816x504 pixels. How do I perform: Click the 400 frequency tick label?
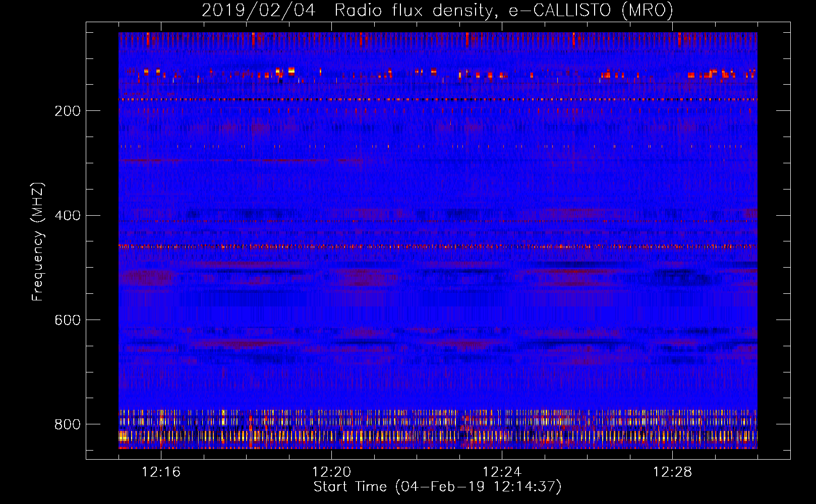coord(67,216)
